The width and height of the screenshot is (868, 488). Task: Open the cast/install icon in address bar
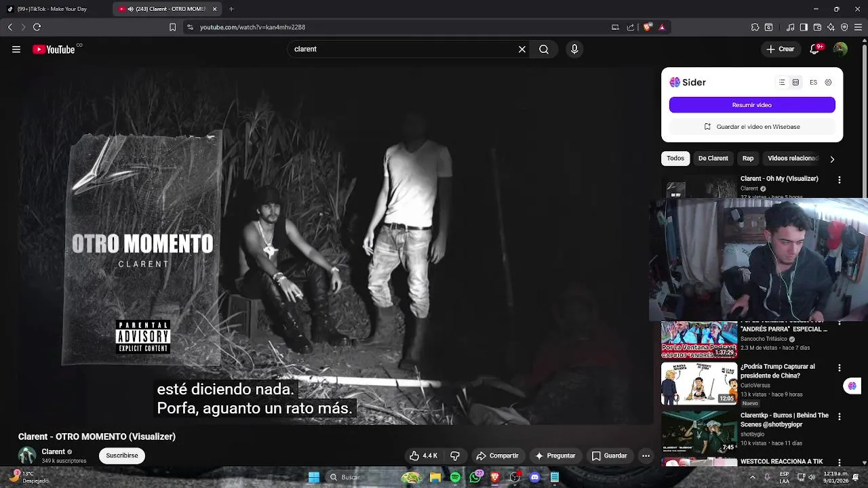pyautogui.click(x=615, y=27)
